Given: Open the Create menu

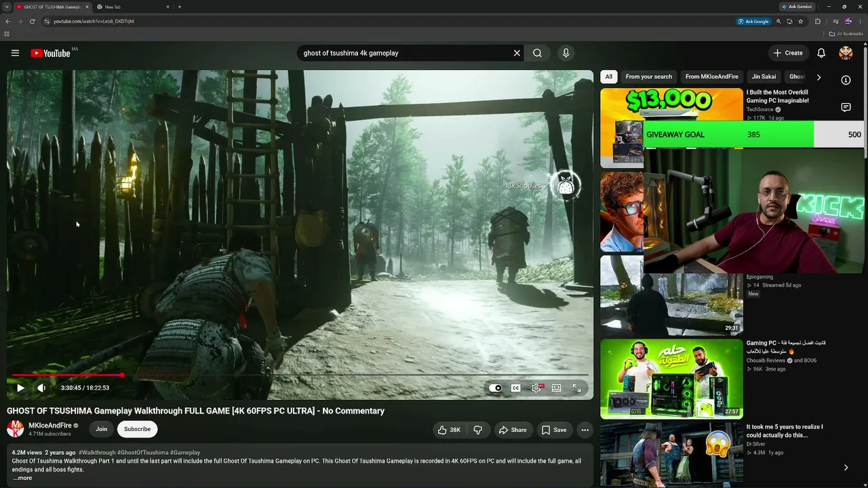Looking at the screenshot, I should [788, 53].
